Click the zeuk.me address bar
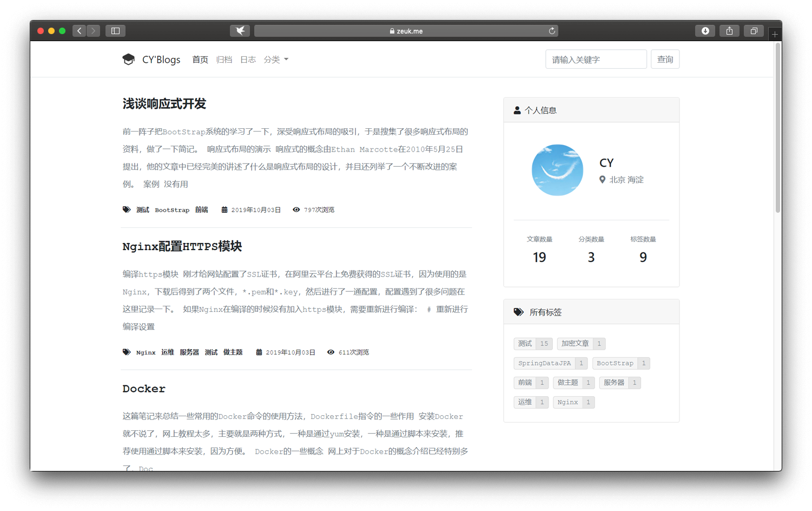This screenshot has width=812, height=511. (406, 31)
